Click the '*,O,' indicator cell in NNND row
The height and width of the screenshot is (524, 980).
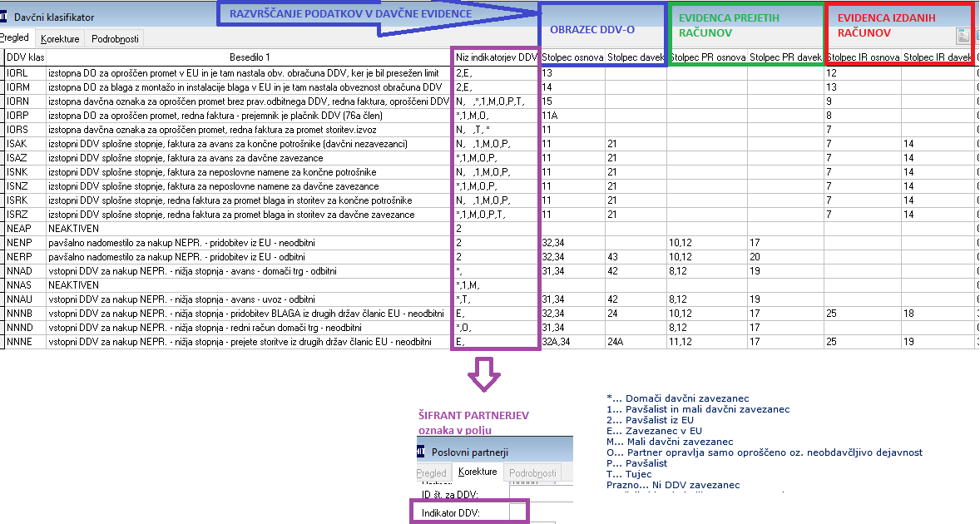[x=497, y=327]
